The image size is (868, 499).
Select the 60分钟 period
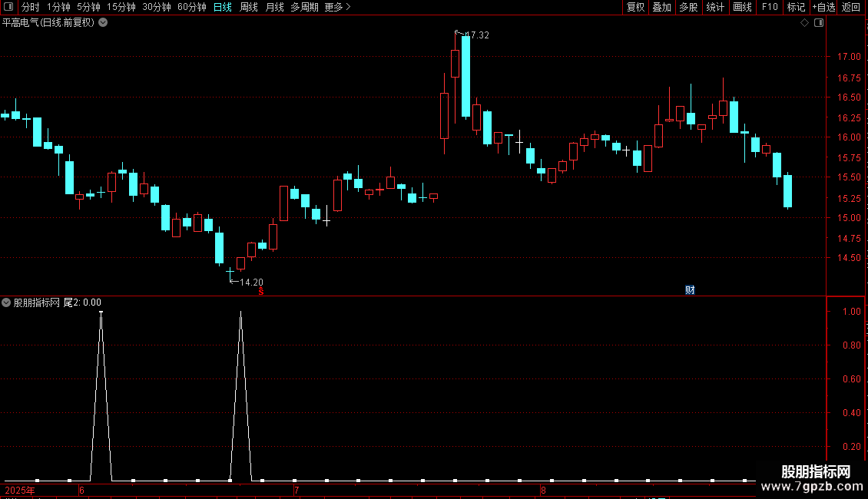pos(192,7)
